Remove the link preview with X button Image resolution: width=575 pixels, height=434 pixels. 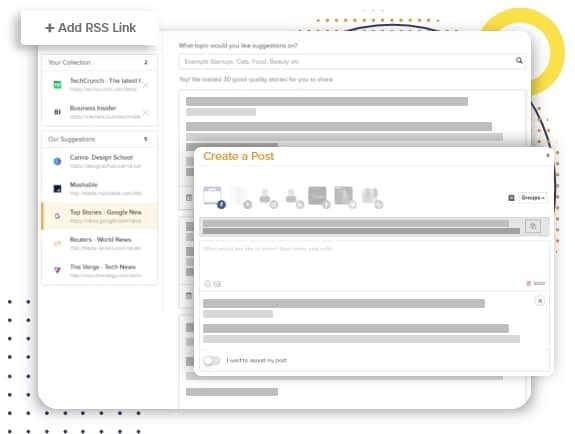540,301
